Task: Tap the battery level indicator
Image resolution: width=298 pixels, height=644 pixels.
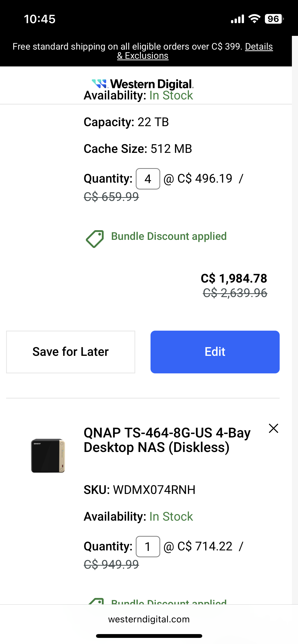Action: [x=274, y=19]
